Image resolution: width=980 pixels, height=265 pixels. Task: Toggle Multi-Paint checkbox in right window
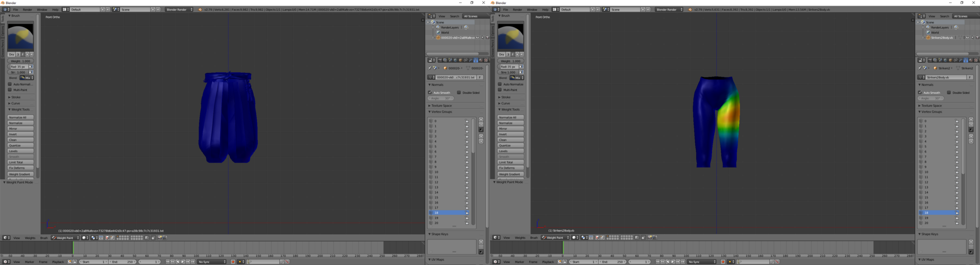coord(500,90)
